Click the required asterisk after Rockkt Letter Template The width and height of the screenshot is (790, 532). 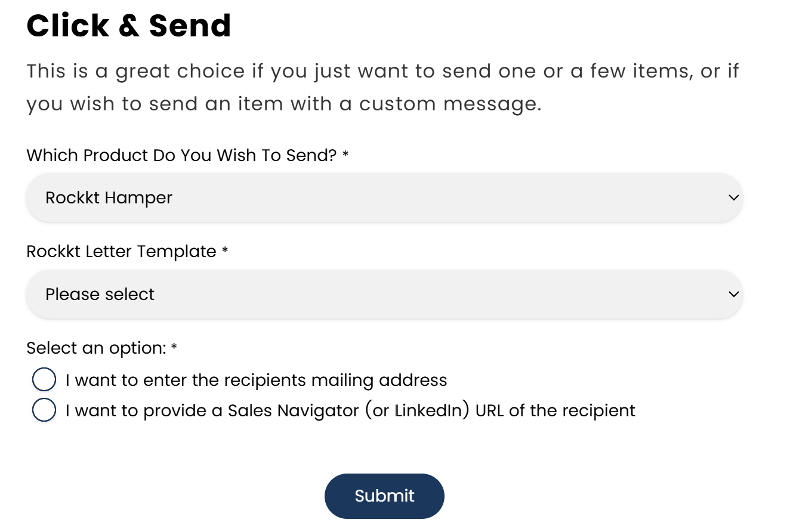[225, 252]
